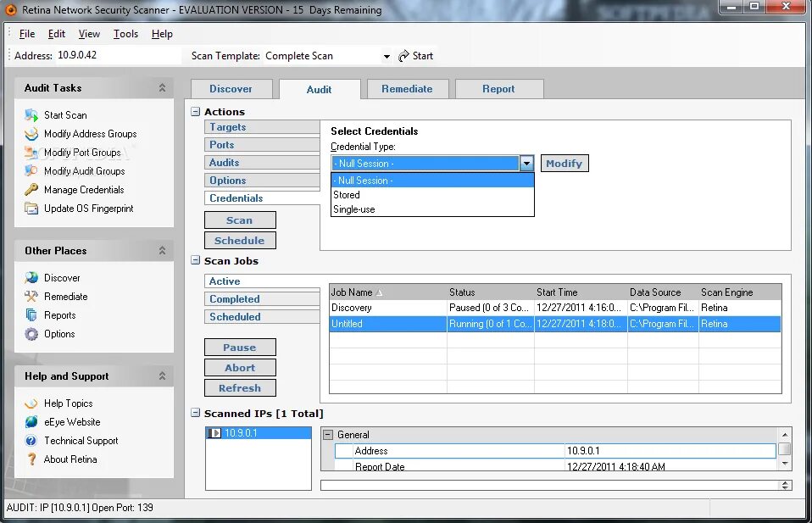
Task: Collapse the Other Places panel
Action: point(162,251)
